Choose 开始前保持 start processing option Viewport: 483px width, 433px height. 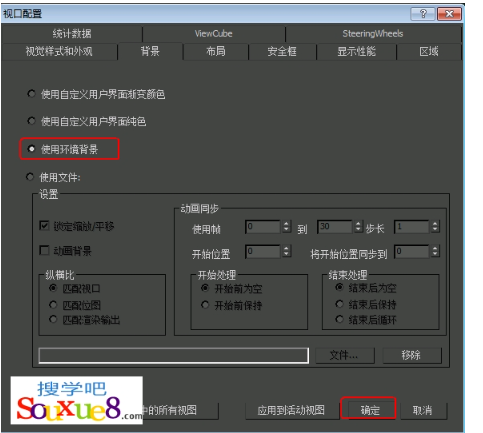click(x=205, y=305)
